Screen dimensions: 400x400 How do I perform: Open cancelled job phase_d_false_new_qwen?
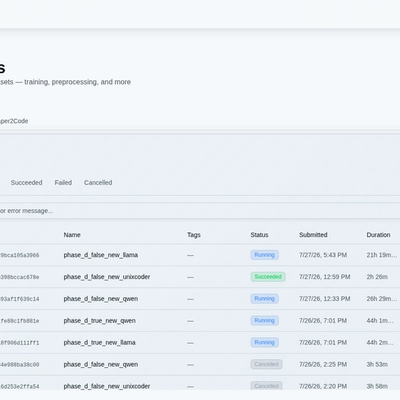click(101, 365)
